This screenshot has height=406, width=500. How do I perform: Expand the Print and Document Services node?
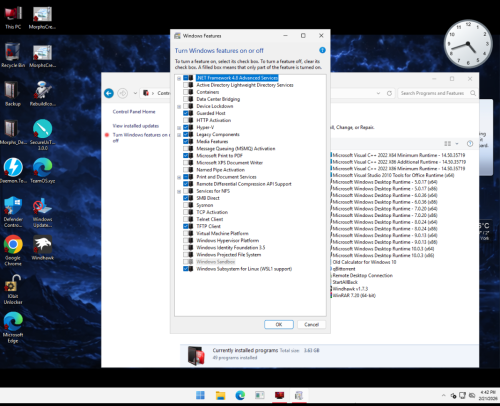pyautogui.click(x=179, y=177)
